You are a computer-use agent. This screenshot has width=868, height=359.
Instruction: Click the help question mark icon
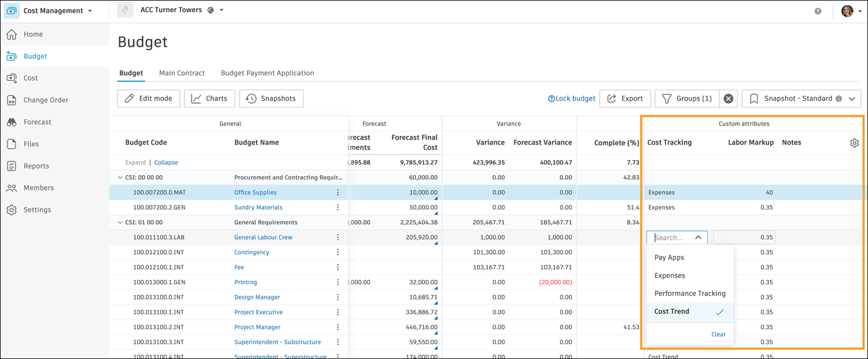(x=818, y=11)
